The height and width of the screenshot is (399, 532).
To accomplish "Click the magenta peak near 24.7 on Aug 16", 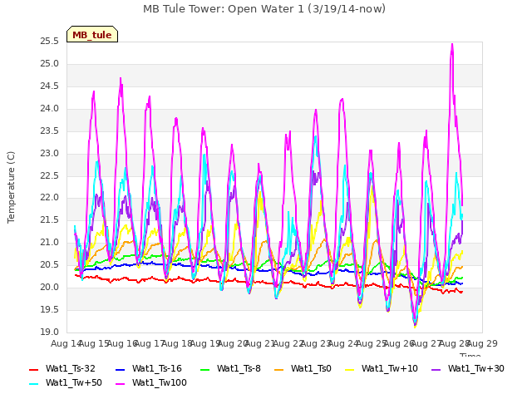I will coord(121,79).
